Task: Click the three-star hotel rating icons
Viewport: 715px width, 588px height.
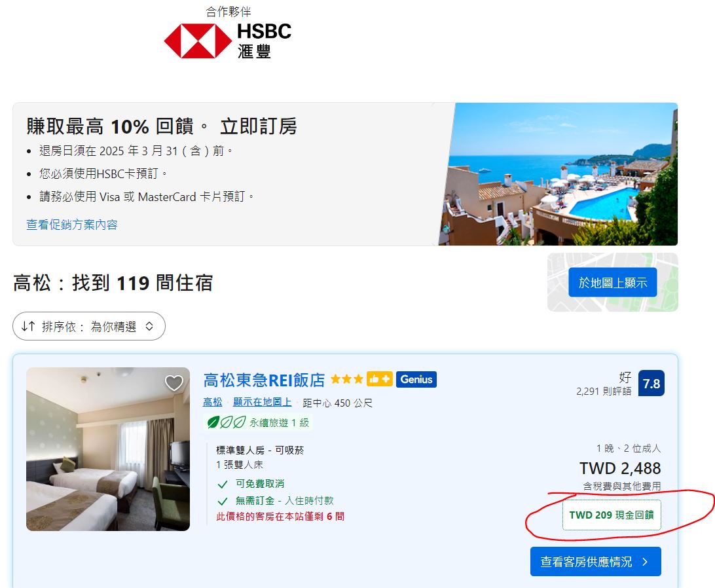Action: [x=346, y=379]
